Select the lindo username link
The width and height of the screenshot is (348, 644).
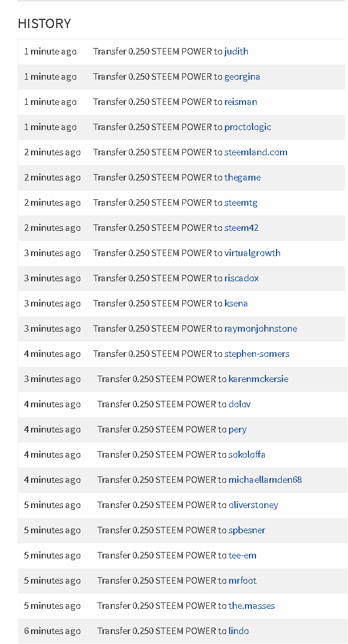(x=238, y=631)
